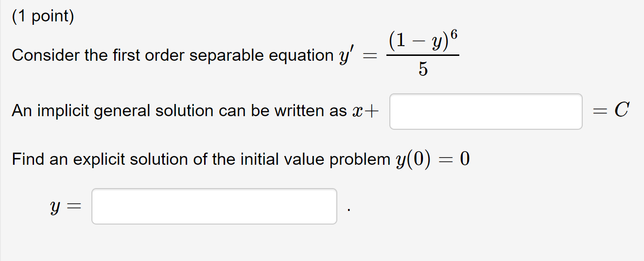This screenshot has width=644, height=261.
Task: Focus the explicit solution y= answer box
Action: [214, 207]
